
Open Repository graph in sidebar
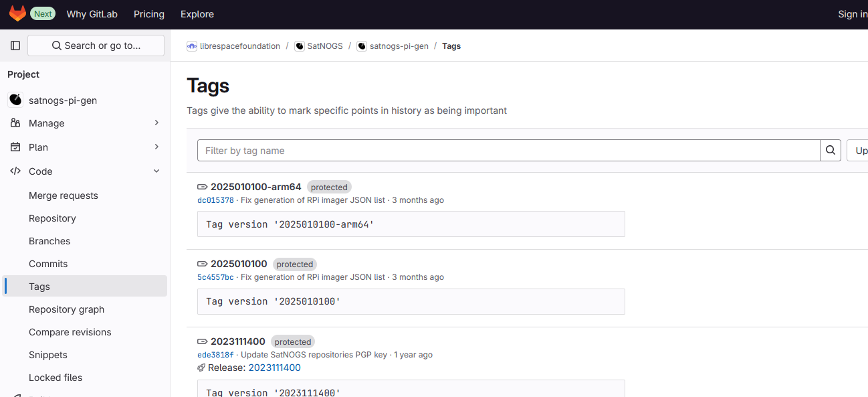click(67, 309)
